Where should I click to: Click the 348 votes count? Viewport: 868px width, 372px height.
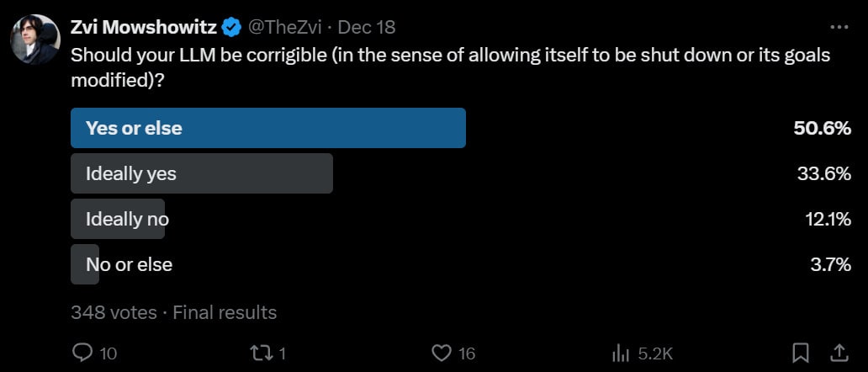pyautogui.click(x=114, y=312)
